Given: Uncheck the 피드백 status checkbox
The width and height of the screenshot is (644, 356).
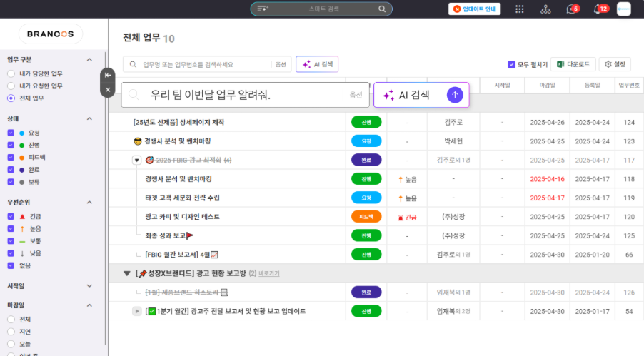Looking at the screenshot, I should pyautogui.click(x=11, y=158).
